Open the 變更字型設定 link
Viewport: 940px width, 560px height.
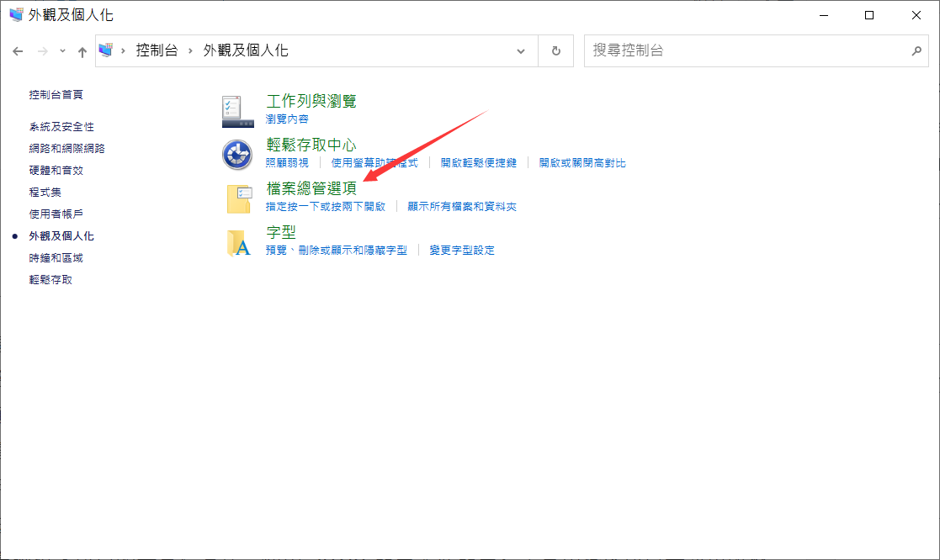pyautogui.click(x=461, y=250)
